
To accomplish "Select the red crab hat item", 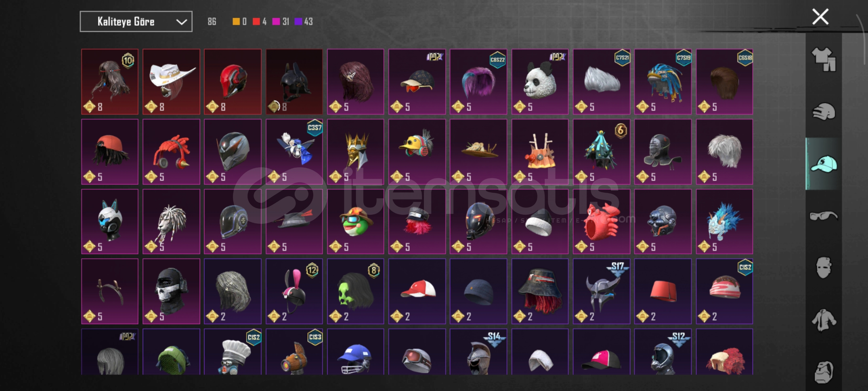I will [601, 222].
